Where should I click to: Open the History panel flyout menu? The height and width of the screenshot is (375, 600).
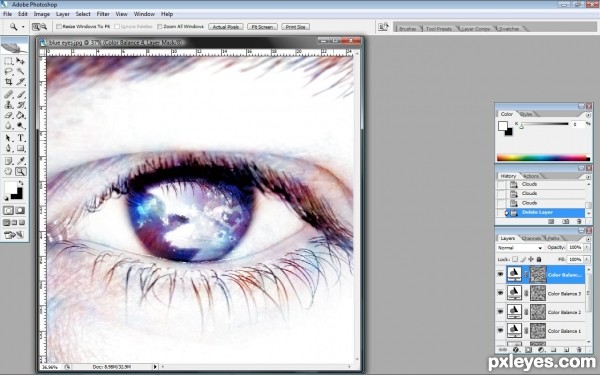pyautogui.click(x=588, y=176)
